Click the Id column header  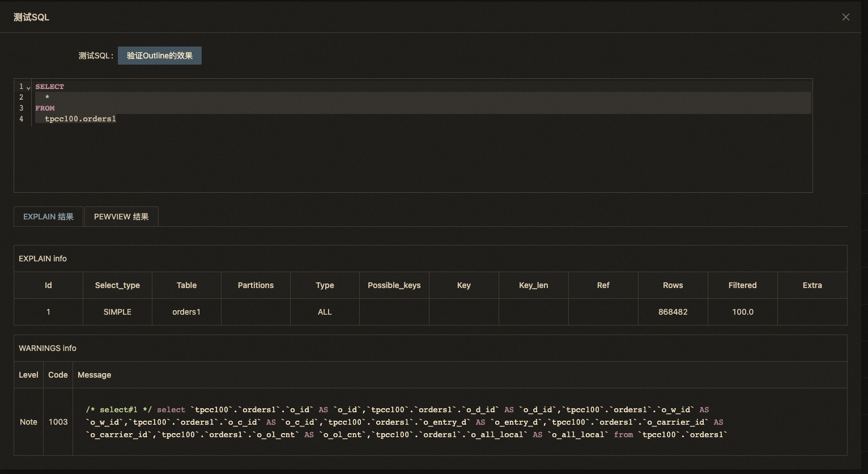[x=48, y=285]
